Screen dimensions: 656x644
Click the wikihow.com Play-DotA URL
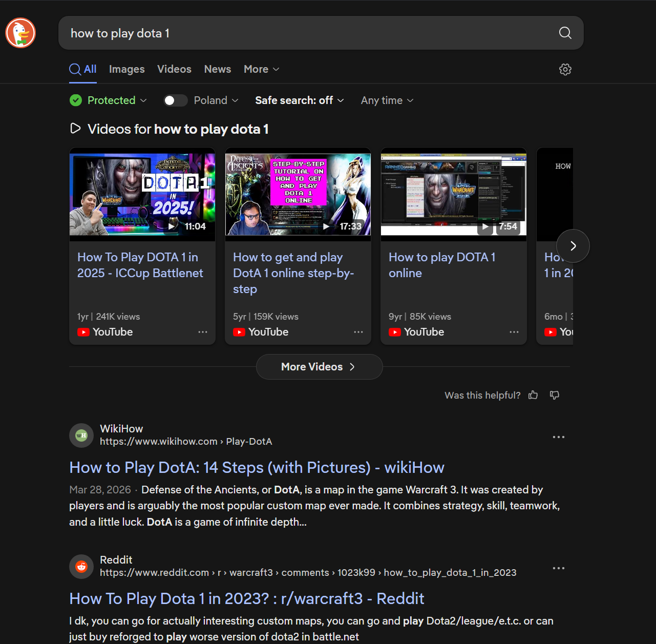tap(186, 442)
